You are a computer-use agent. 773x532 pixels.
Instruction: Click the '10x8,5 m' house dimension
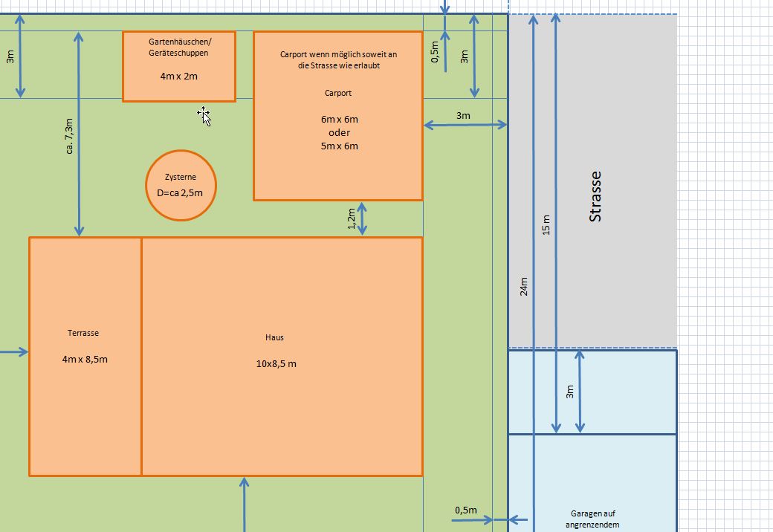[276, 364]
